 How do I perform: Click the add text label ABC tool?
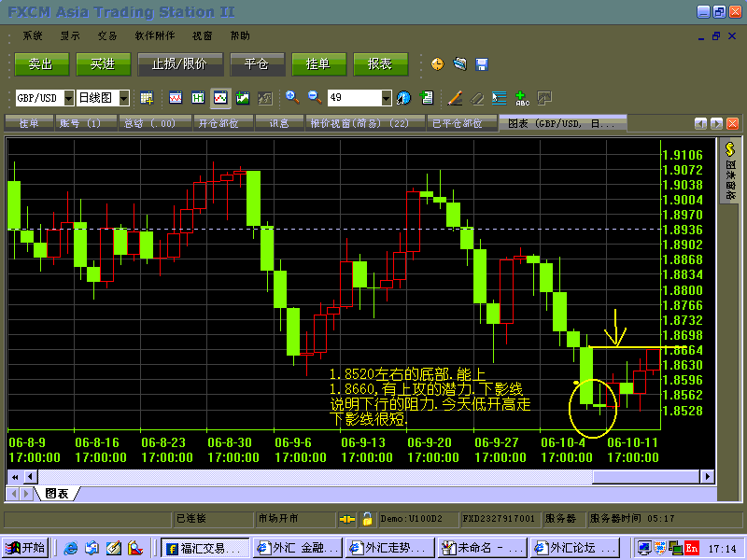522,97
